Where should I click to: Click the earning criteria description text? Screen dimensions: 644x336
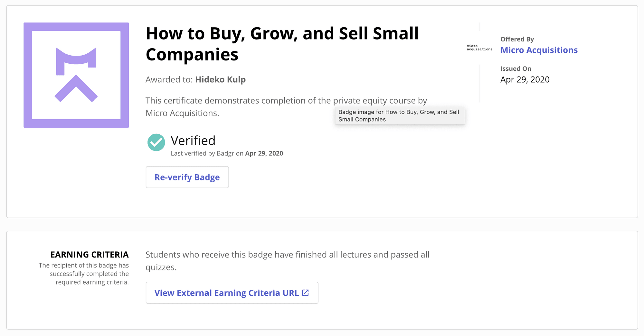(x=287, y=261)
